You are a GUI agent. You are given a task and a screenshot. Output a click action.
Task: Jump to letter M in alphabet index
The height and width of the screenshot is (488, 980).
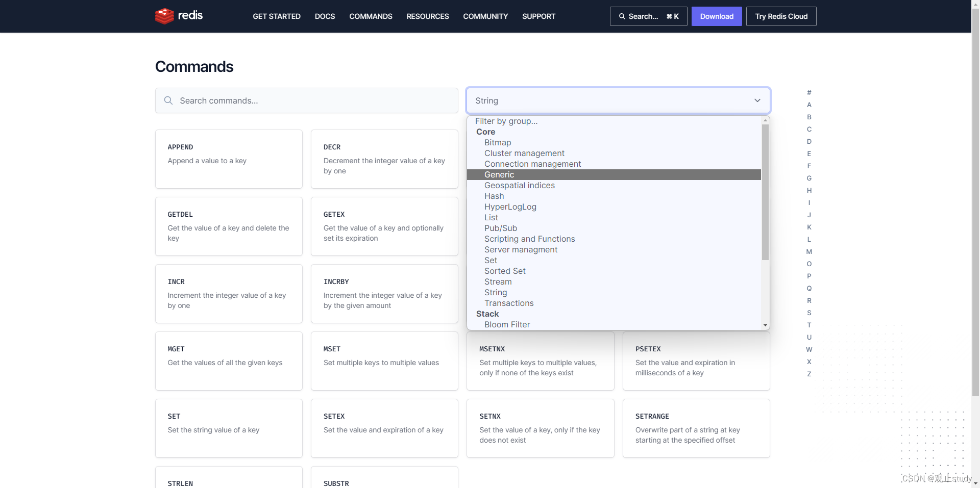click(809, 251)
